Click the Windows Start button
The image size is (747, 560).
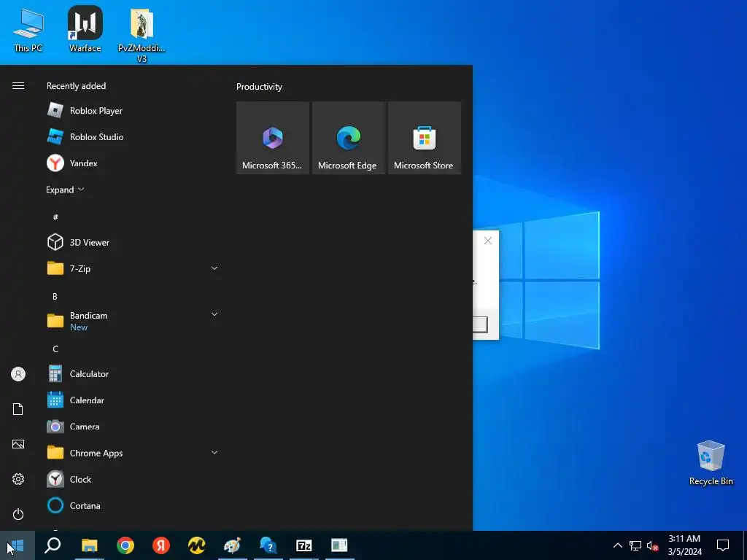pos(18,545)
